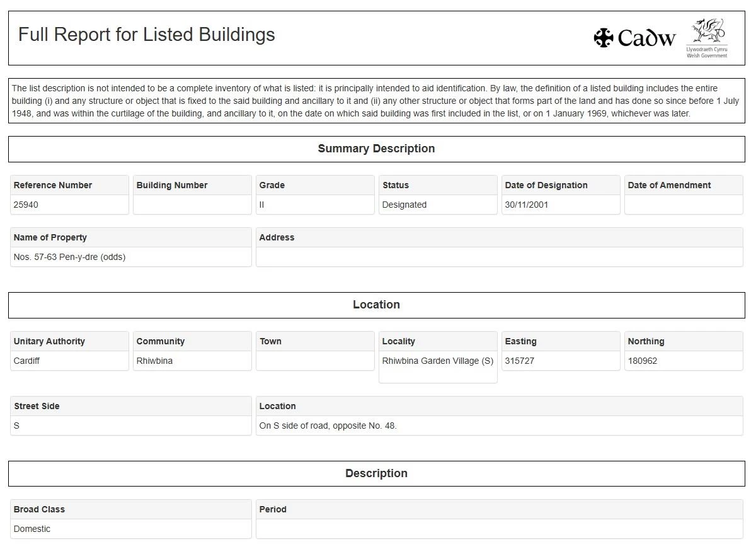The image size is (756, 547).
Task: Click the Unitary Authority value Cardiff
Action: (27, 361)
